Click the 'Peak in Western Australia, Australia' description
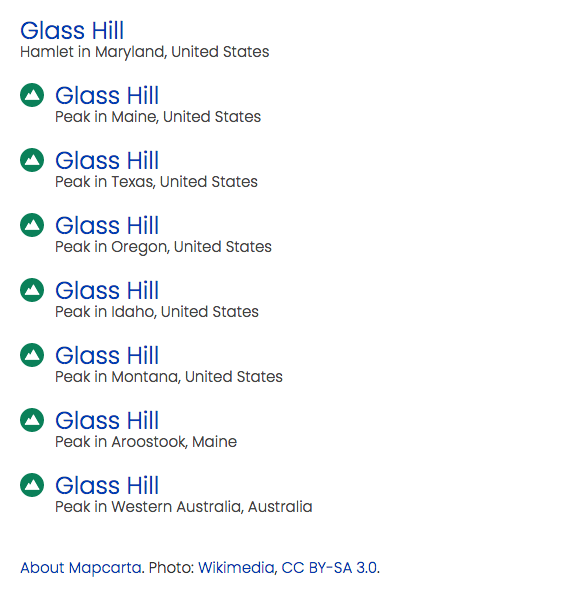Image resolution: width=585 pixels, height=598 pixels. click(184, 507)
